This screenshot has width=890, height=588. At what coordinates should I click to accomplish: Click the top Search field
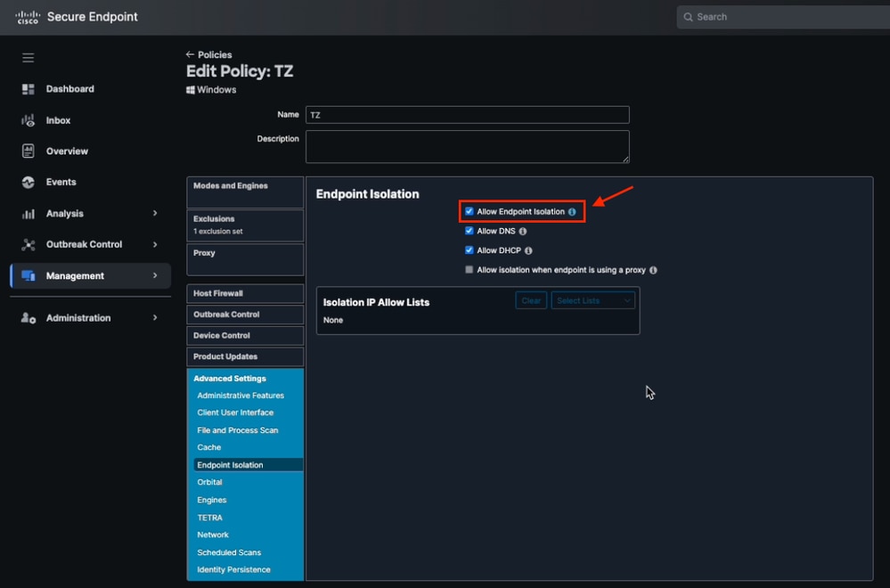pos(783,17)
